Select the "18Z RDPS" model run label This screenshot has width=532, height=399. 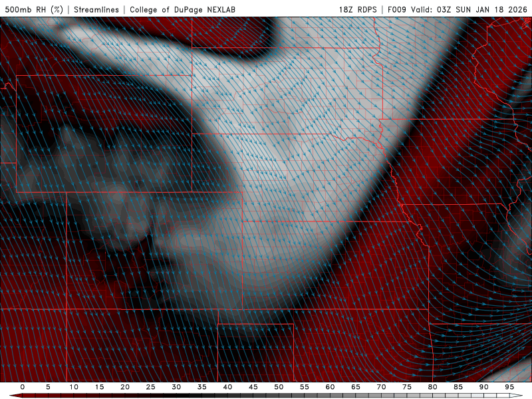click(358, 9)
